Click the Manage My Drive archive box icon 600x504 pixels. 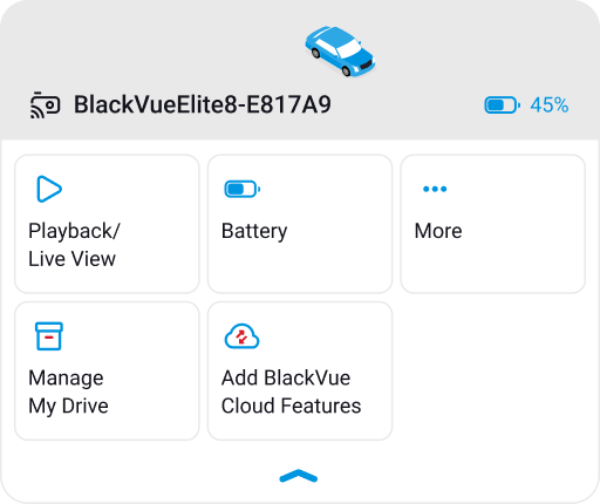tap(49, 336)
